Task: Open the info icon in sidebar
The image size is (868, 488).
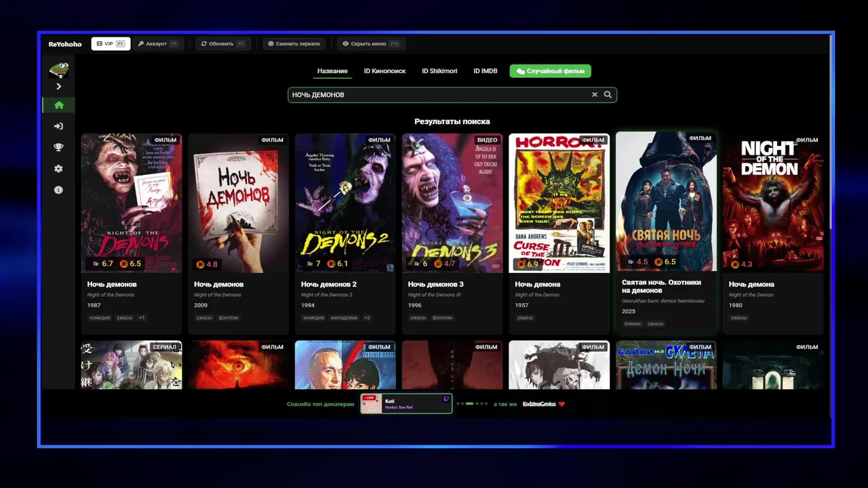Action: (59, 190)
